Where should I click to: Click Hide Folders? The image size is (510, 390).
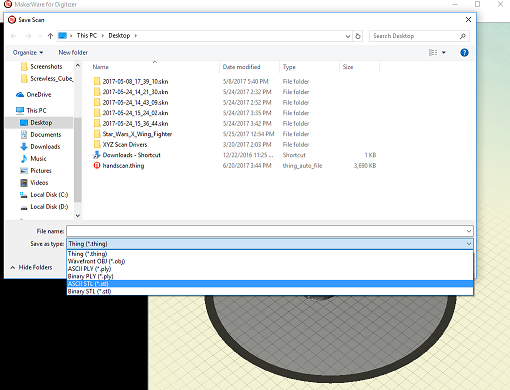[x=31, y=267]
